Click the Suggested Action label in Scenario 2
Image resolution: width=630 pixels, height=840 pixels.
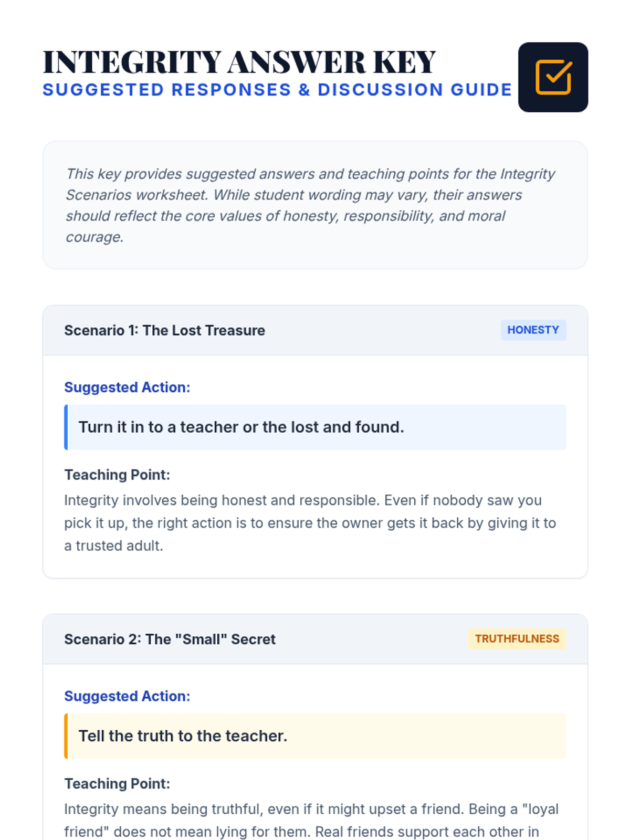tap(127, 696)
